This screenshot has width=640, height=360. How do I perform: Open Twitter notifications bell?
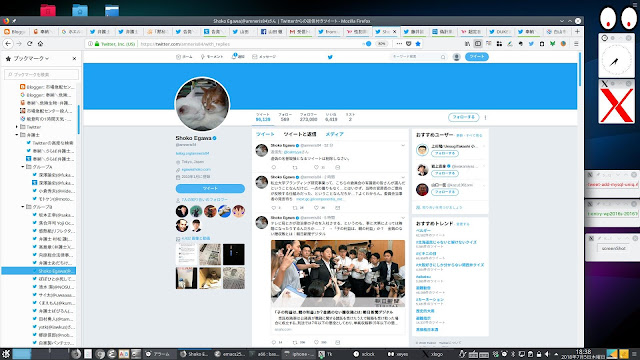238,57
